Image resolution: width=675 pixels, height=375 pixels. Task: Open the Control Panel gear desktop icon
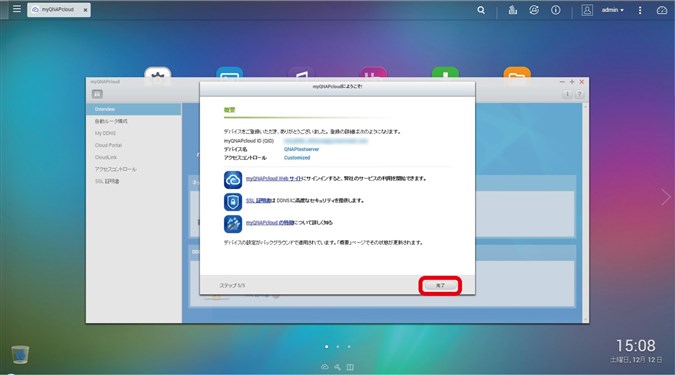point(158,73)
